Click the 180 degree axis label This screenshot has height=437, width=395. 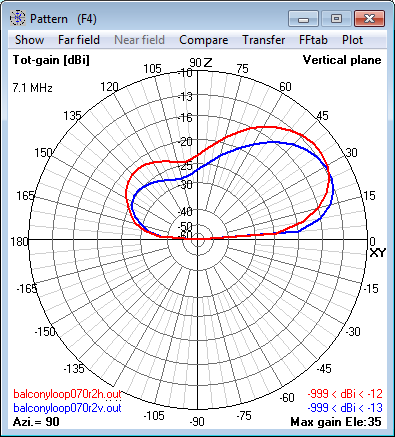[19, 241]
